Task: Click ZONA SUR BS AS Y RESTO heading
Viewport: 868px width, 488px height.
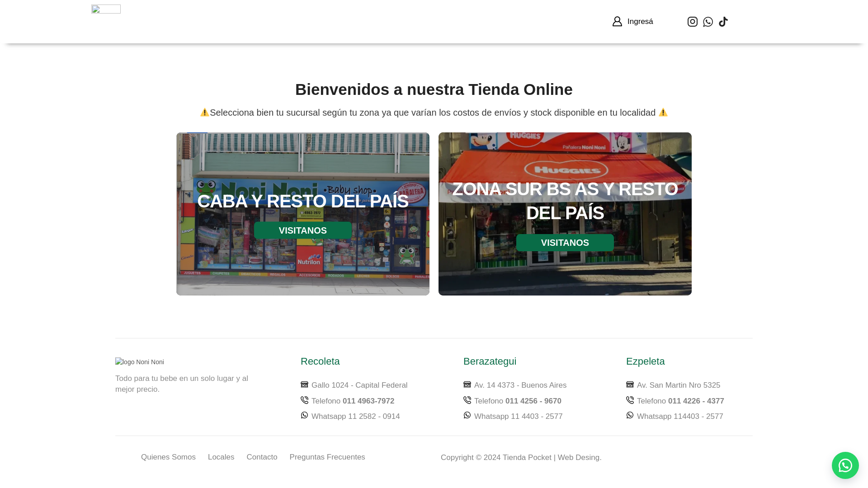Action: coord(565,201)
